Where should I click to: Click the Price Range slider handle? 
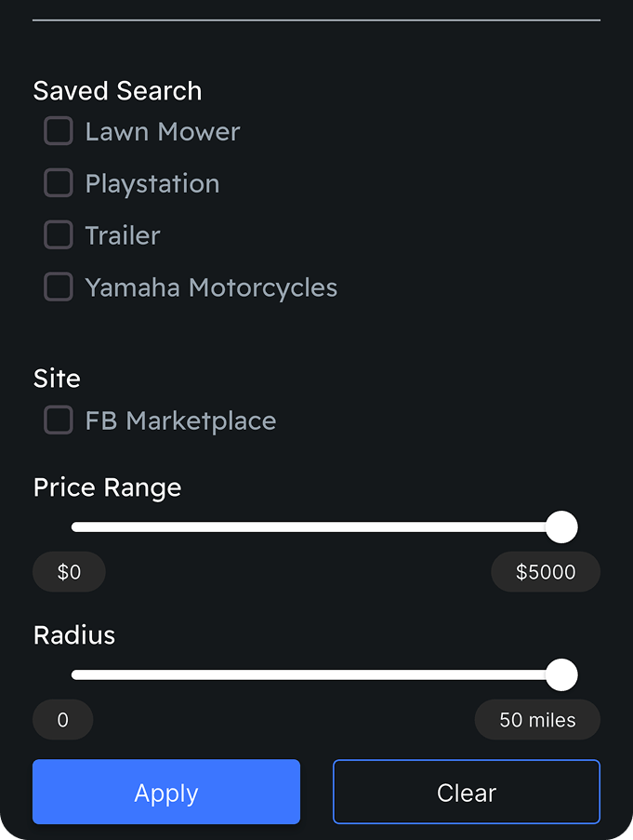[561, 527]
